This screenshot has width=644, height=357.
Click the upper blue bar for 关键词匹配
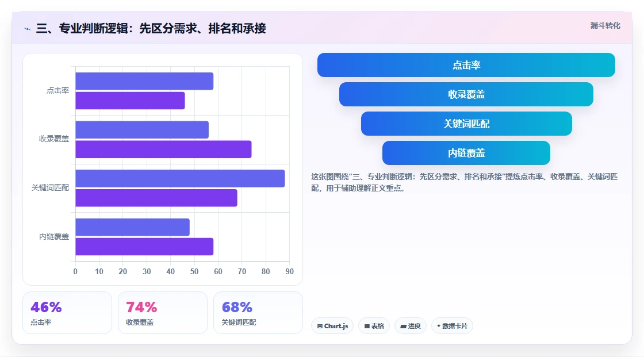click(x=181, y=179)
